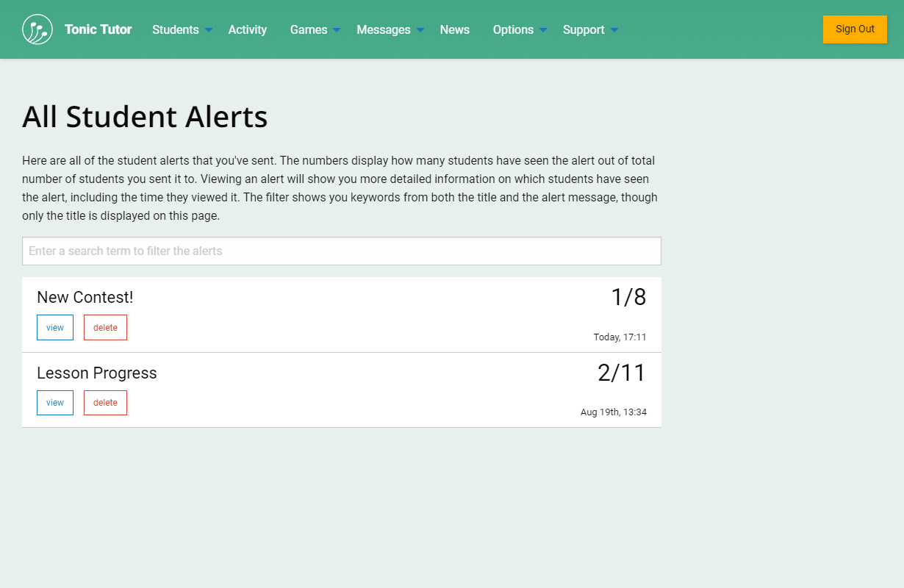Focus the alerts search filter field

pyautogui.click(x=341, y=251)
